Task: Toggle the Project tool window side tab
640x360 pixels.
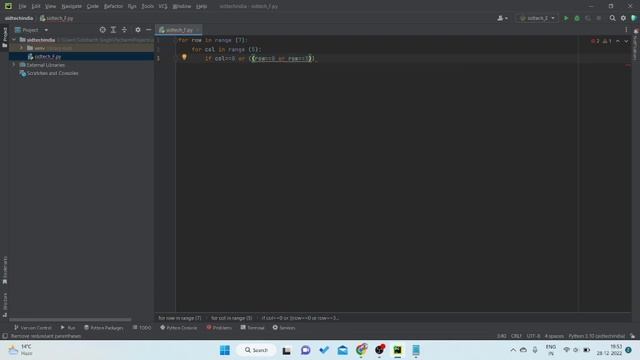Action: pyautogui.click(x=4, y=37)
